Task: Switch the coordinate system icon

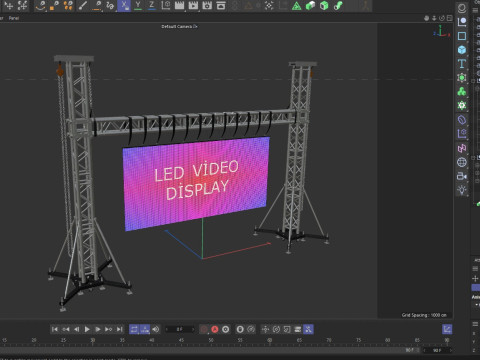Action: tap(166, 5)
